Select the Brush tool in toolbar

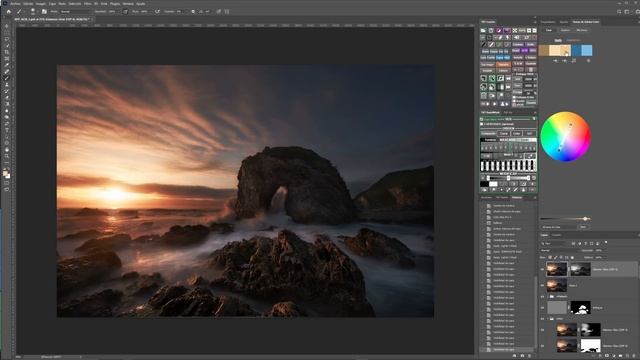tap(7, 78)
